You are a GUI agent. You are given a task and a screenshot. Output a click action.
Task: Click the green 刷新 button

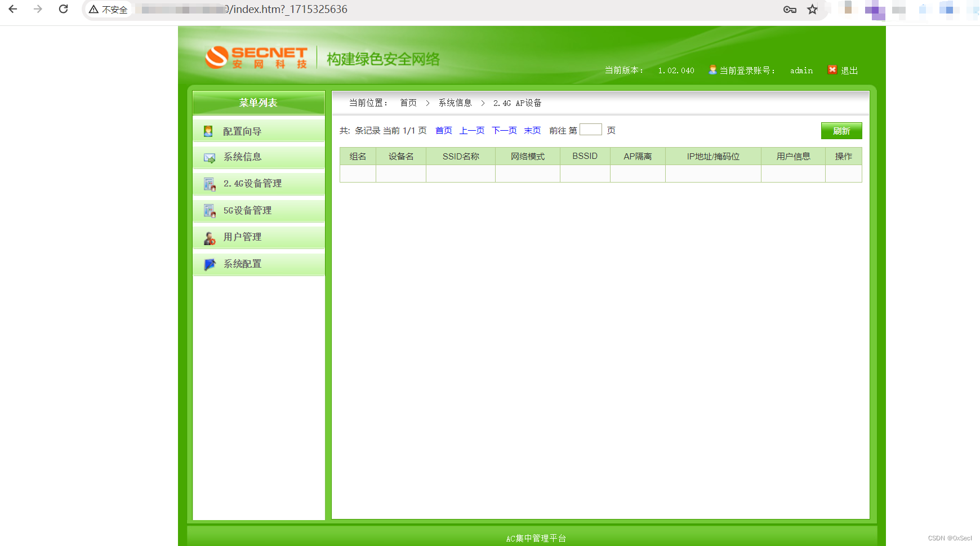coord(841,131)
